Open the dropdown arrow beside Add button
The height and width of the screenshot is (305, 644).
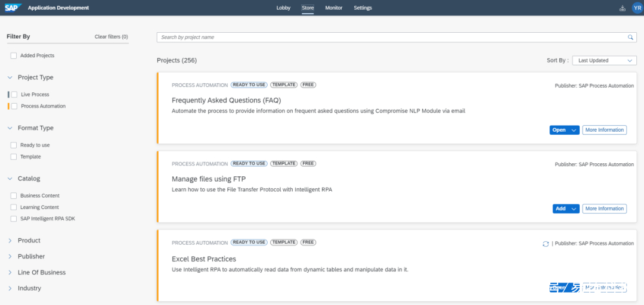[x=574, y=208]
